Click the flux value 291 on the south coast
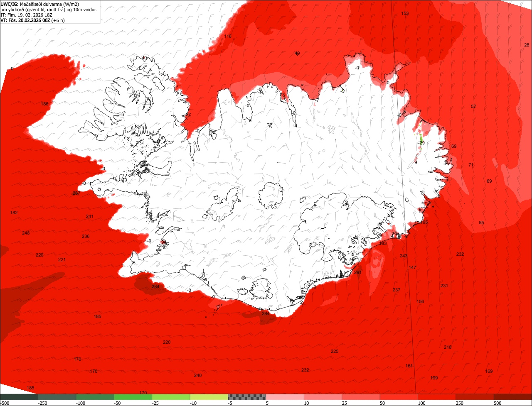Screen dimensions: 532x406 [x=358, y=272]
